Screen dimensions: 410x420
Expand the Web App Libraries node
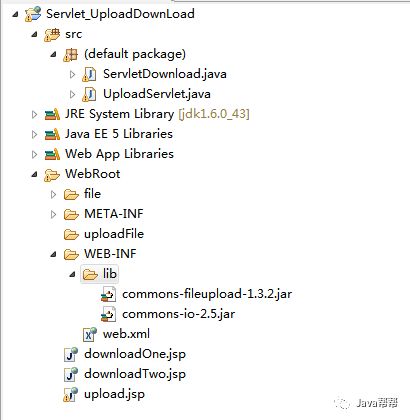coord(34,155)
